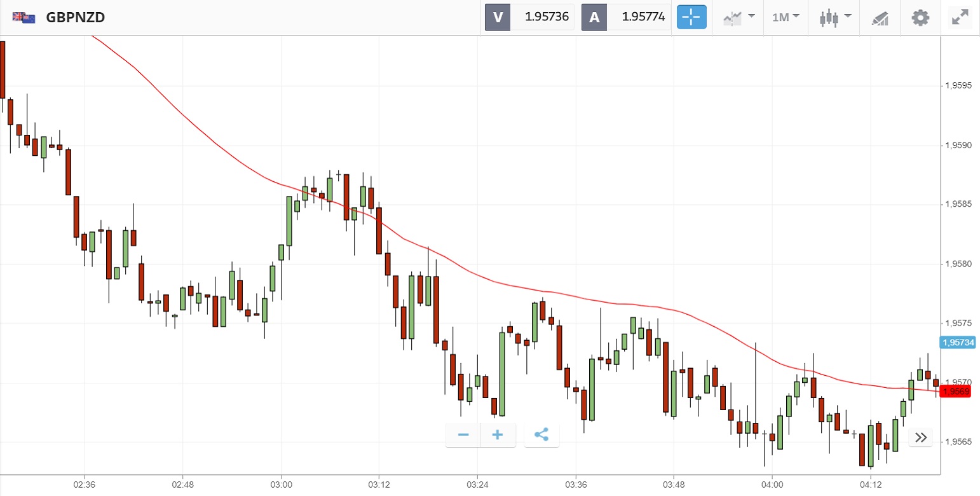Screen dimensions: 980x496
Task: Zoom out the chart with minus
Action: tap(463, 435)
